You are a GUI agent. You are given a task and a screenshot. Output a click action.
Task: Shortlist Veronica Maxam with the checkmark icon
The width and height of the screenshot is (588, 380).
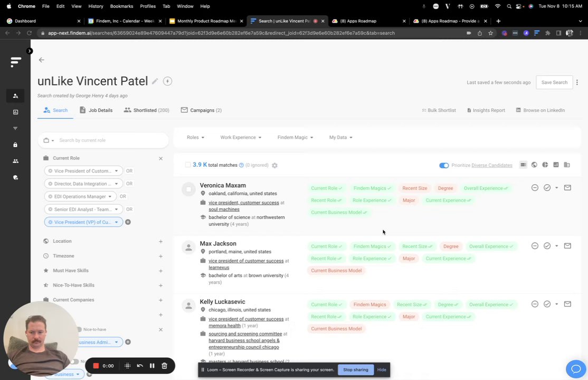tap(547, 187)
